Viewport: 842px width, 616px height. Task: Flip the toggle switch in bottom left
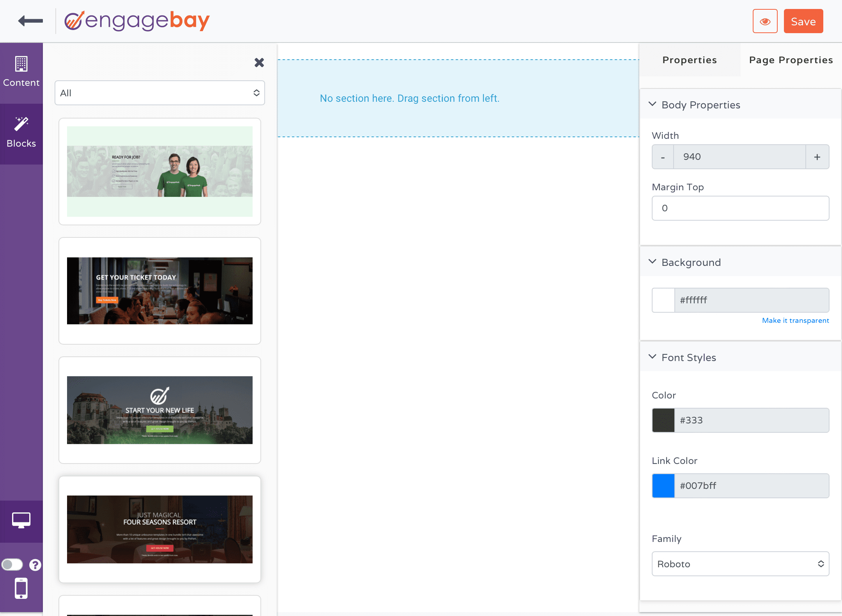click(12, 564)
